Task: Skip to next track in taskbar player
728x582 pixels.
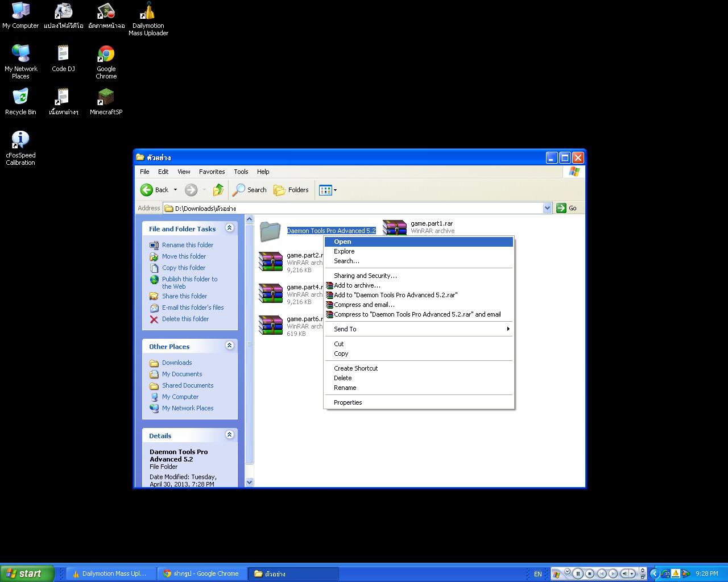Action: [x=613, y=573]
